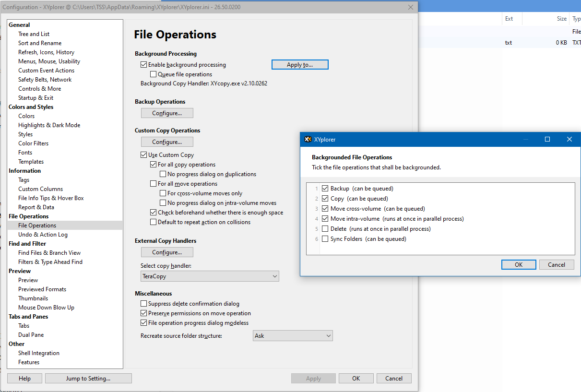Go to Highlights & Dark Mode settings
Image resolution: width=581 pixels, height=392 pixels.
49,125
